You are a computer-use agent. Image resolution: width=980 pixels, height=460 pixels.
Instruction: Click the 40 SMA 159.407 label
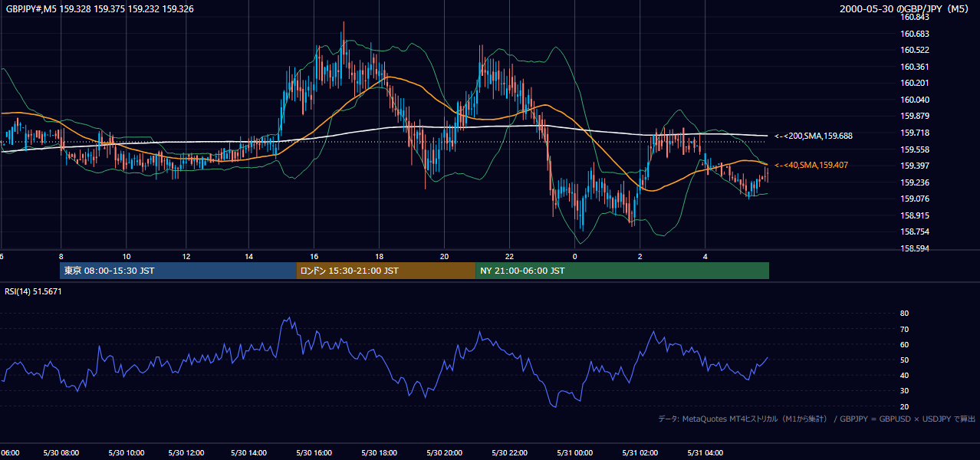tap(811, 165)
